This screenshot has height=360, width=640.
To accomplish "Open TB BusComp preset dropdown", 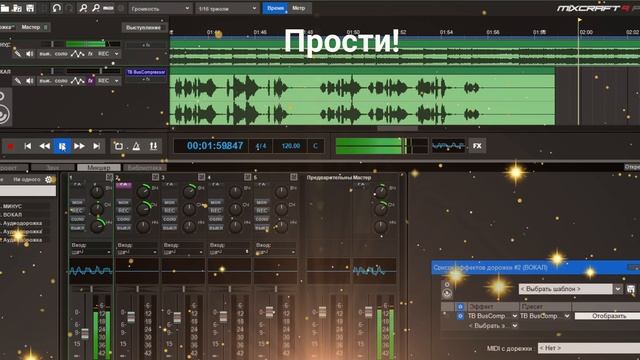I will point(567,316).
